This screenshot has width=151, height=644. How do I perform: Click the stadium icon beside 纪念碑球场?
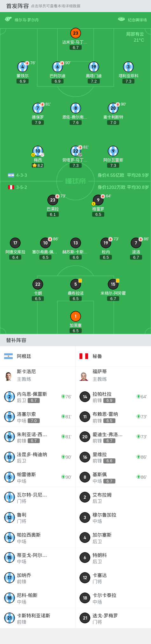pyautogui.click(x=121, y=19)
